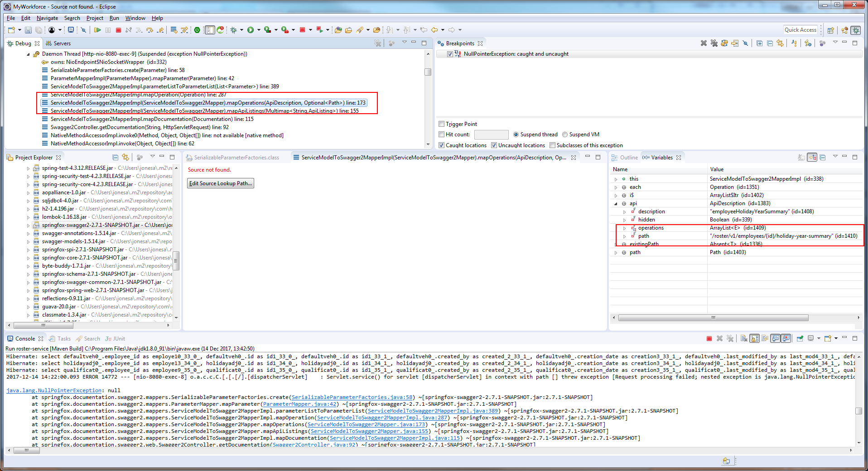This screenshot has width=868, height=471.
Task: Expand the operations variable node
Action: pos(625,228)
